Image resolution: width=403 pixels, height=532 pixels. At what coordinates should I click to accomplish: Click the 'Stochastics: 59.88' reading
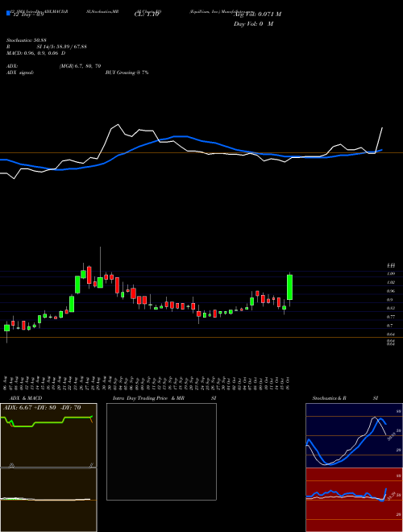[x=27, y=41]
